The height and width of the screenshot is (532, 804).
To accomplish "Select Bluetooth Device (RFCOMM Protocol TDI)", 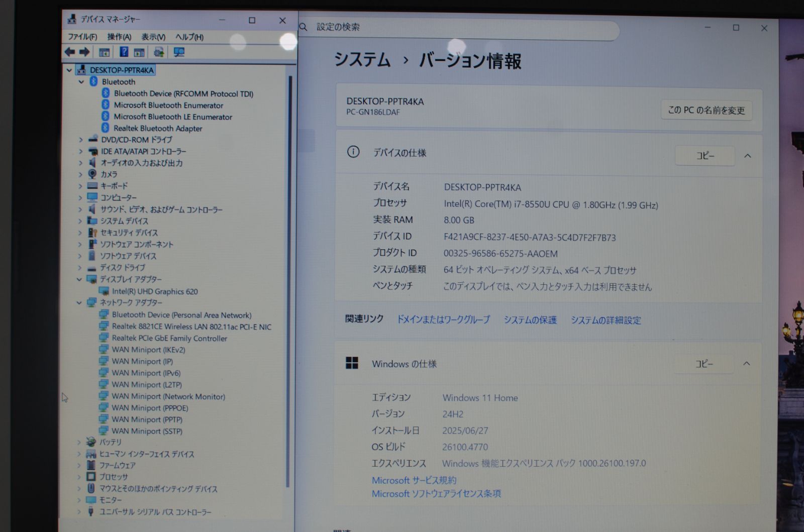I will pos(183,93).
